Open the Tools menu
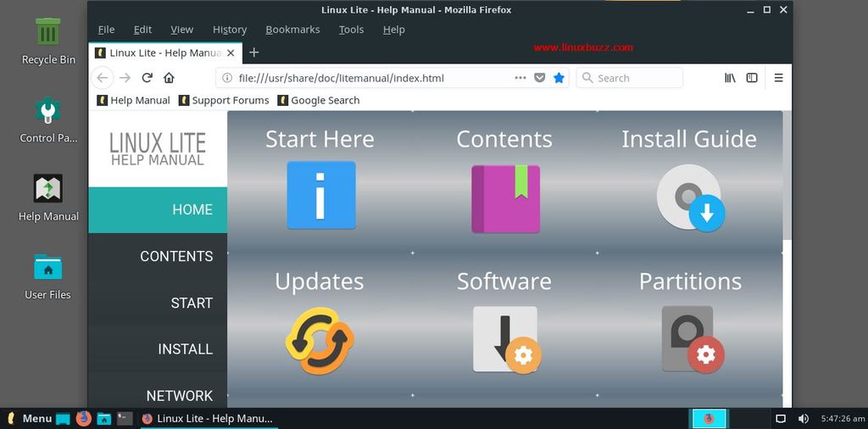The height and width of the screenshot is (429, 868). coord(352,30)
